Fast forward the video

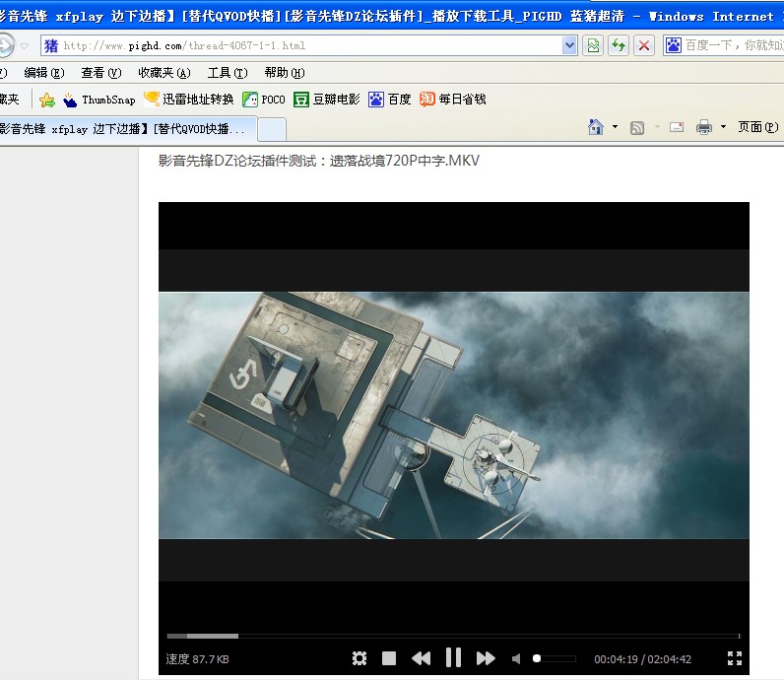click(x=486, y=658)
